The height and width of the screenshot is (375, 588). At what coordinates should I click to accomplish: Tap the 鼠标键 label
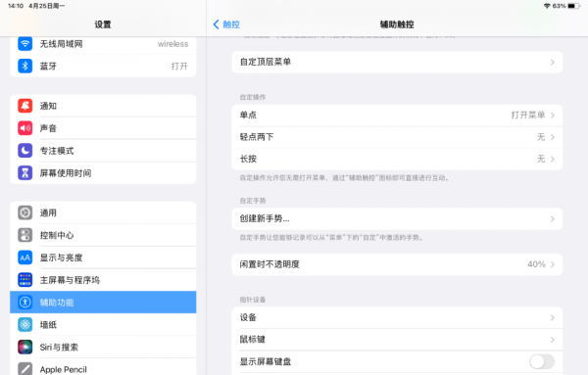[253, 340]
